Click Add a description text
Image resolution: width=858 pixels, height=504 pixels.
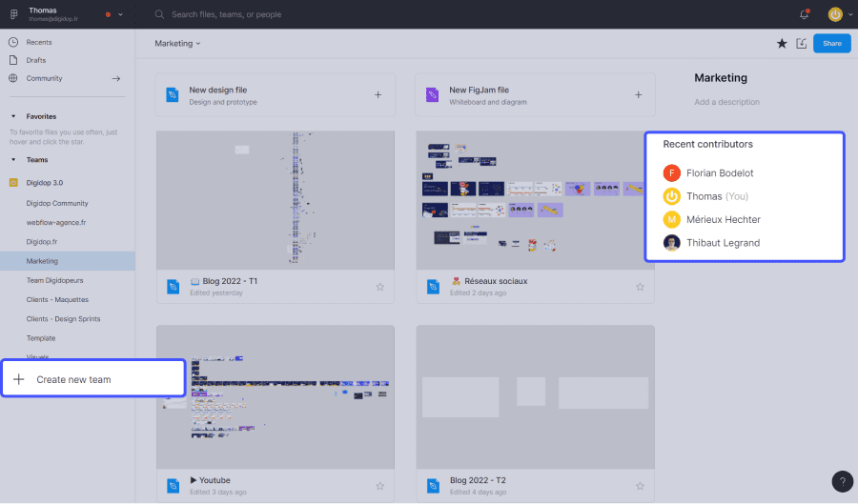tap(726, 102)
